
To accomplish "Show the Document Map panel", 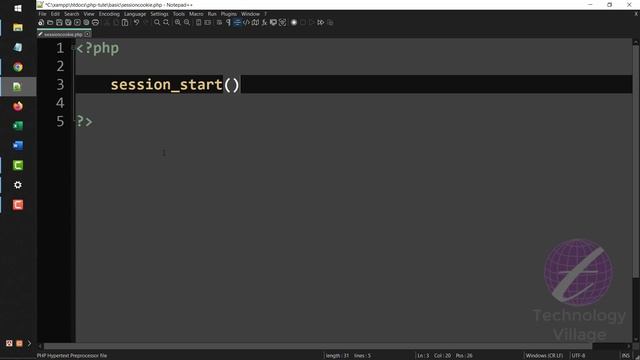I will (x=255, y=22).
